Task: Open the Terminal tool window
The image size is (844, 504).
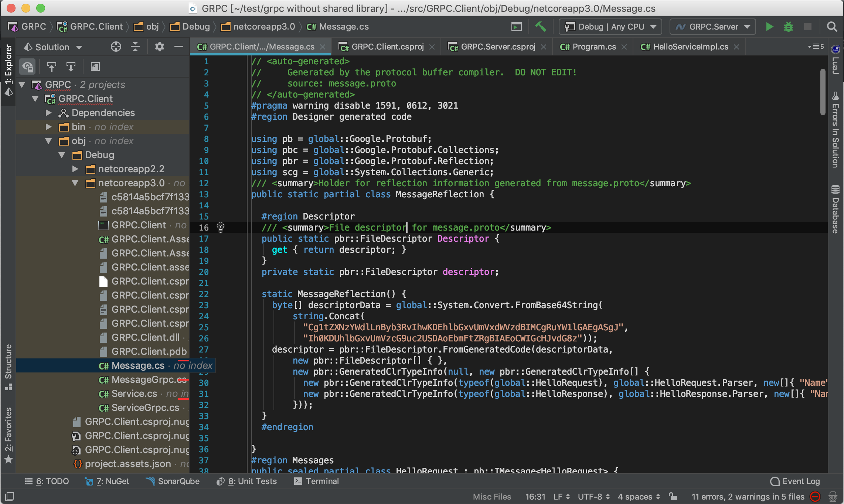Action: pos(317,481)
